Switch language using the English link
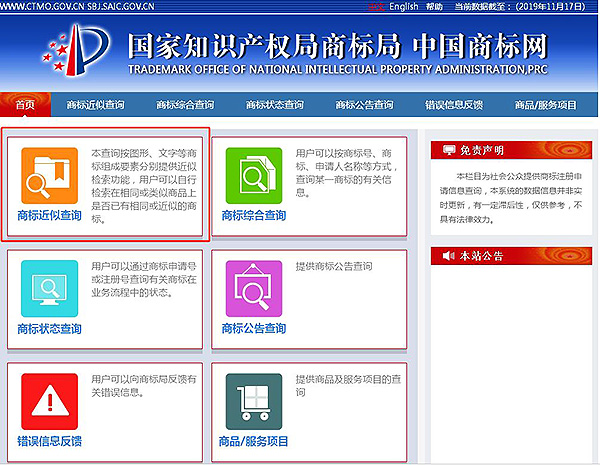Viewport: 600px width, 465px height. (404, 7)
